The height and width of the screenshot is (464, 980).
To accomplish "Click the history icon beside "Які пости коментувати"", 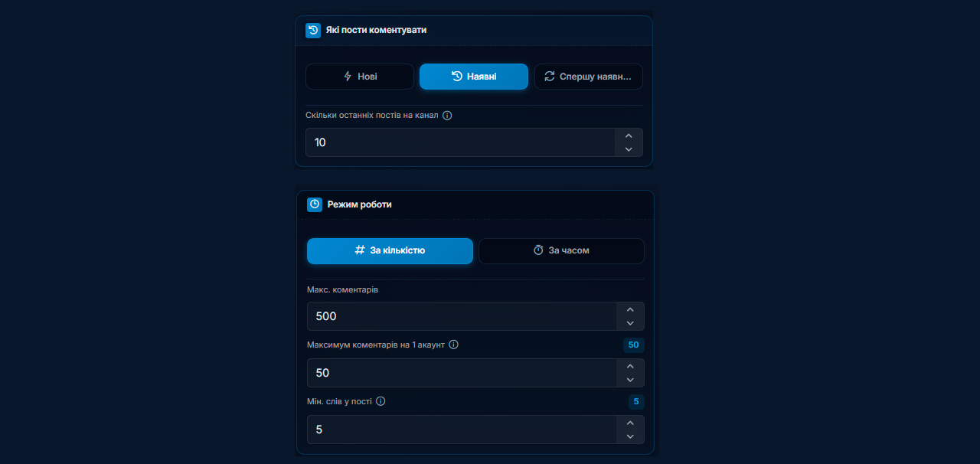I will click(313, 31).
